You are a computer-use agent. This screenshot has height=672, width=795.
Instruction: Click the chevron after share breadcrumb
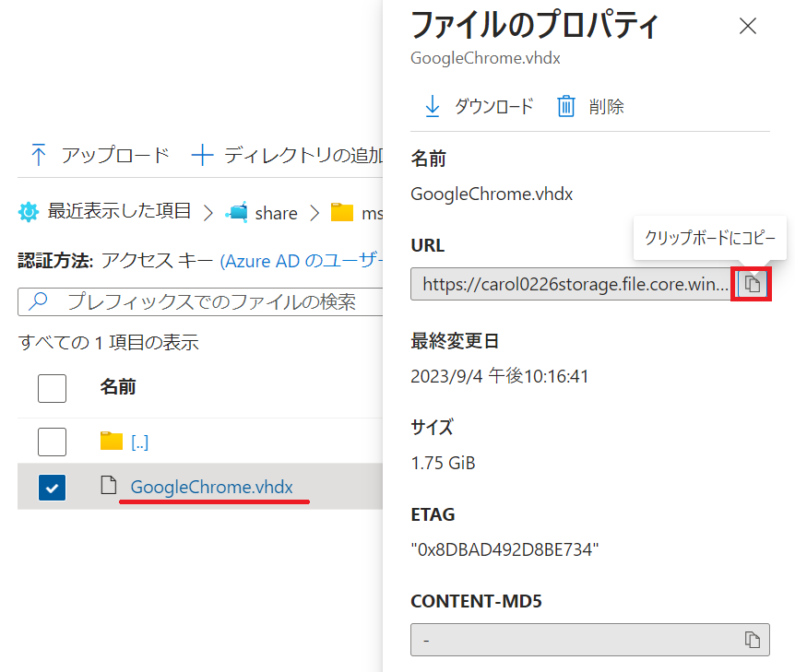(314, 212)
